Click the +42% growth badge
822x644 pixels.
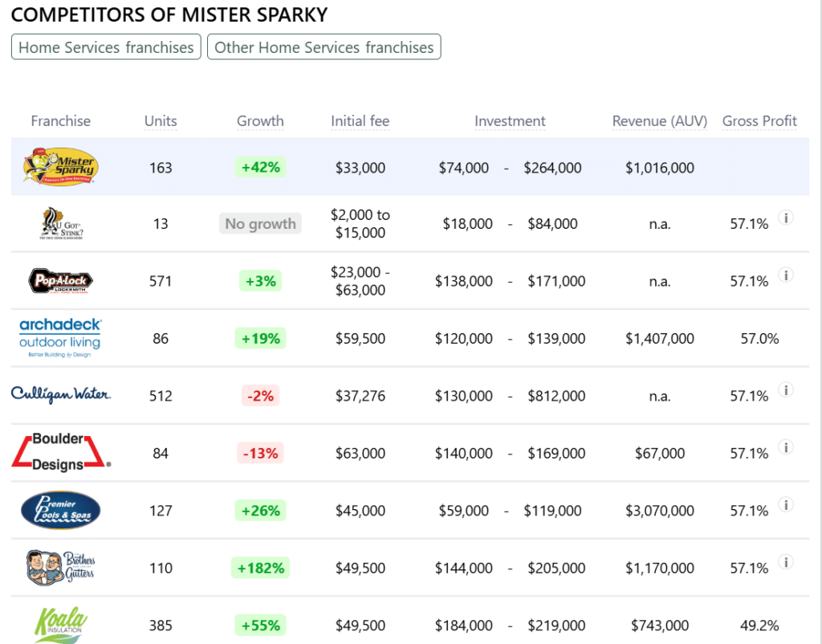click(x=261, y=167)
